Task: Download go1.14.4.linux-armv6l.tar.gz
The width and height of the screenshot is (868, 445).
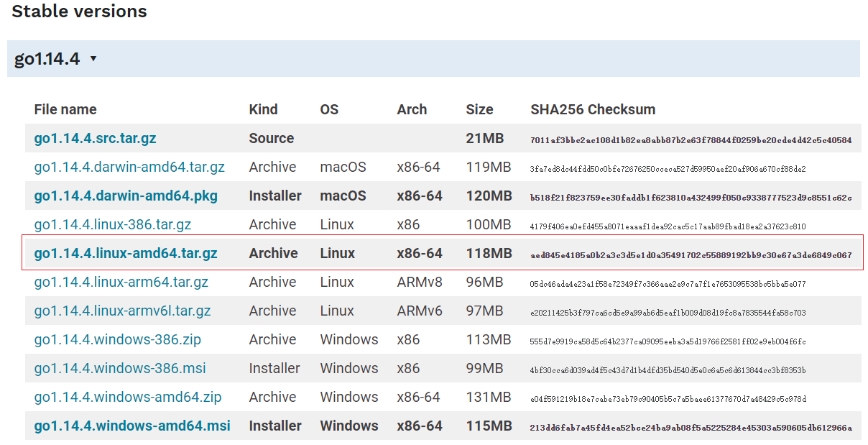Action: (x=123, y=311)
